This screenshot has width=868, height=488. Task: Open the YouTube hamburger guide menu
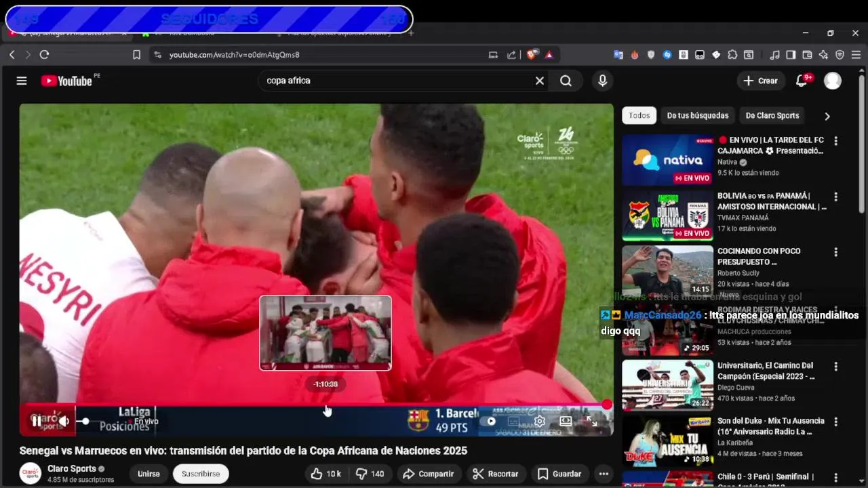[x=22, y=81]
